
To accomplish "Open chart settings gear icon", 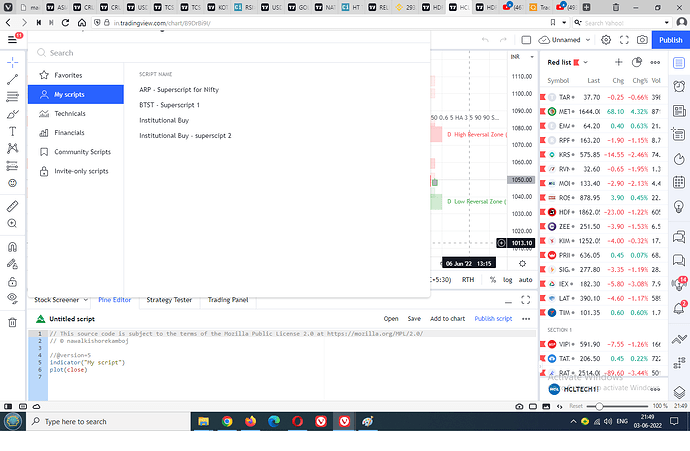I will point(606,40).
